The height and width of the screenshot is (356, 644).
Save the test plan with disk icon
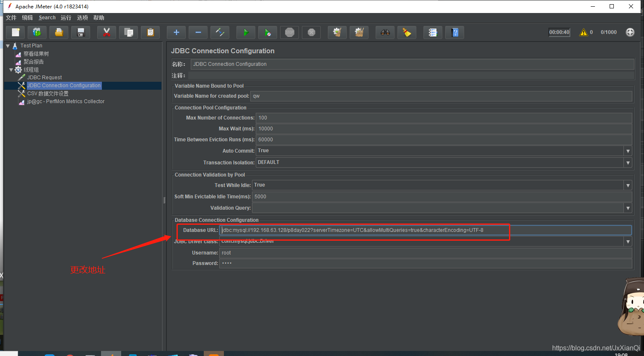(x=81, y=32)
